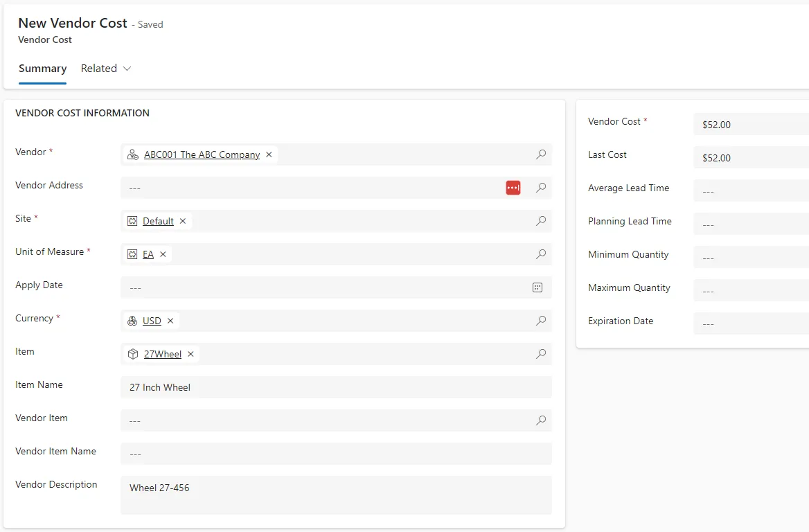Open Unit of Measure lookup magnifier
The height and width of the screenshot is (532, 809).
[x=541, y=254]
